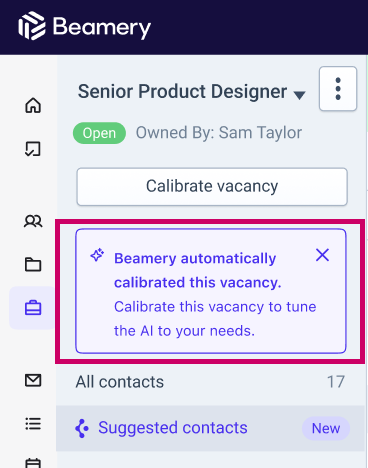
Task: Click the Open status badge
Action: [x=99, y=133]
